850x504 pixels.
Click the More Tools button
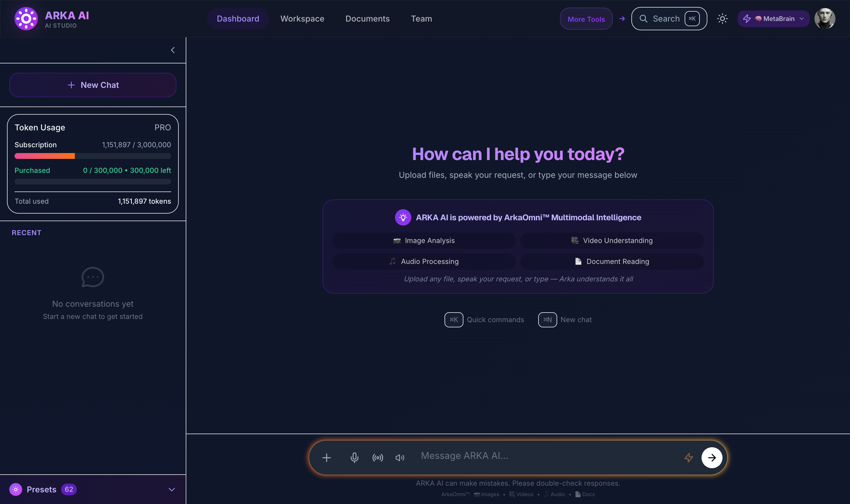coord(586,19)
